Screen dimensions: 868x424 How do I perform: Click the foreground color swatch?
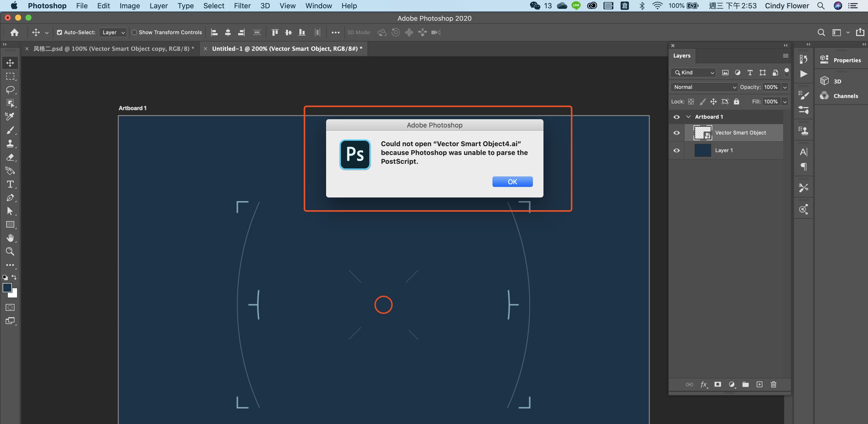[x=7, y=288]
